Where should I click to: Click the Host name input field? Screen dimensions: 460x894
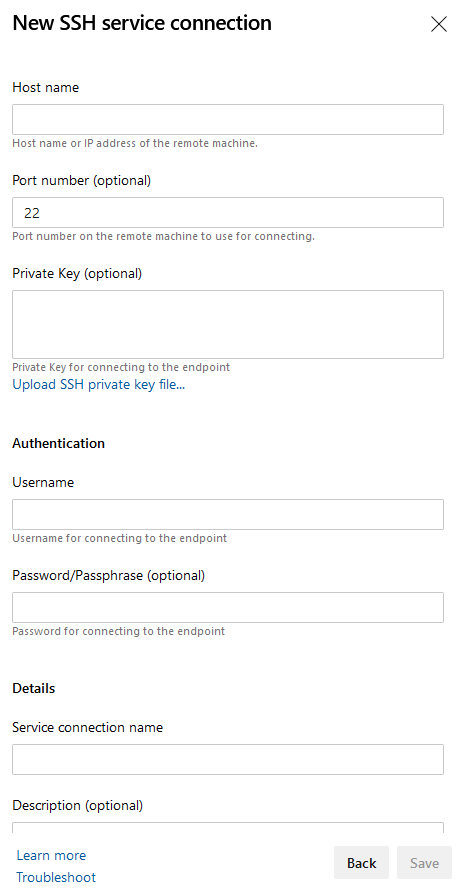coord(228,119)
